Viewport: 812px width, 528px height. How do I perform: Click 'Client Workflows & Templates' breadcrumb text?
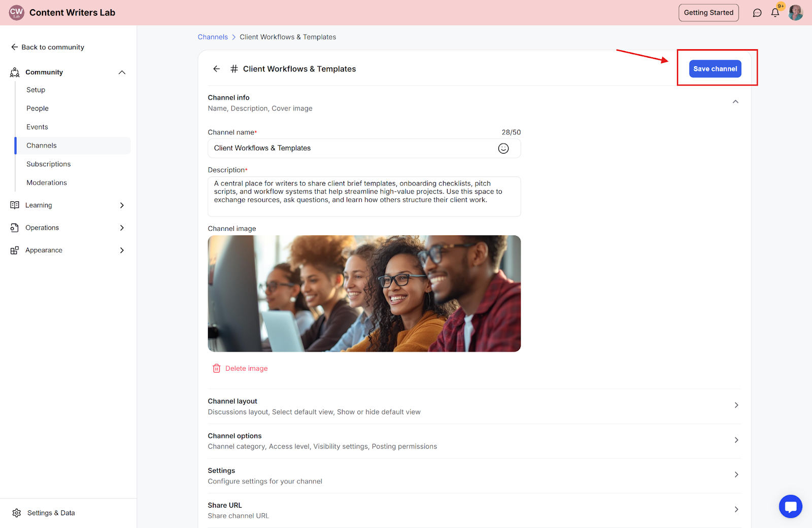point(288,37)
